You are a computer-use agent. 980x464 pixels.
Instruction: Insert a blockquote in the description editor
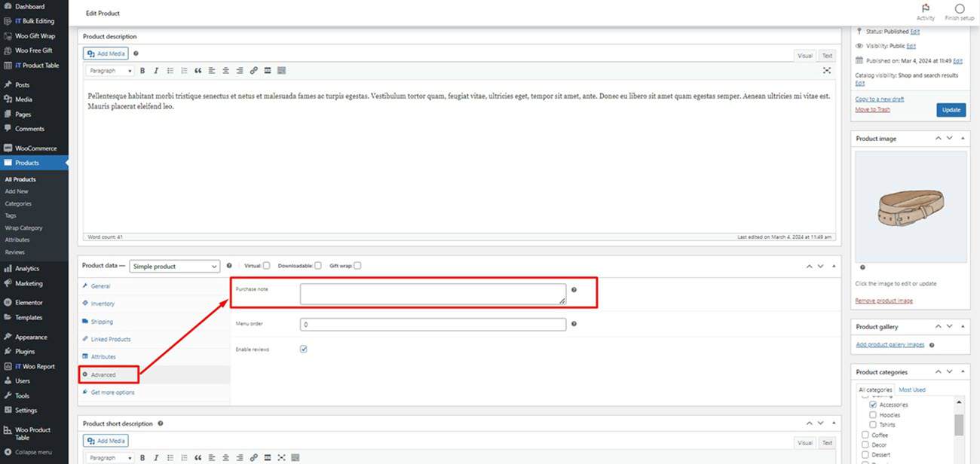(198, 70)
